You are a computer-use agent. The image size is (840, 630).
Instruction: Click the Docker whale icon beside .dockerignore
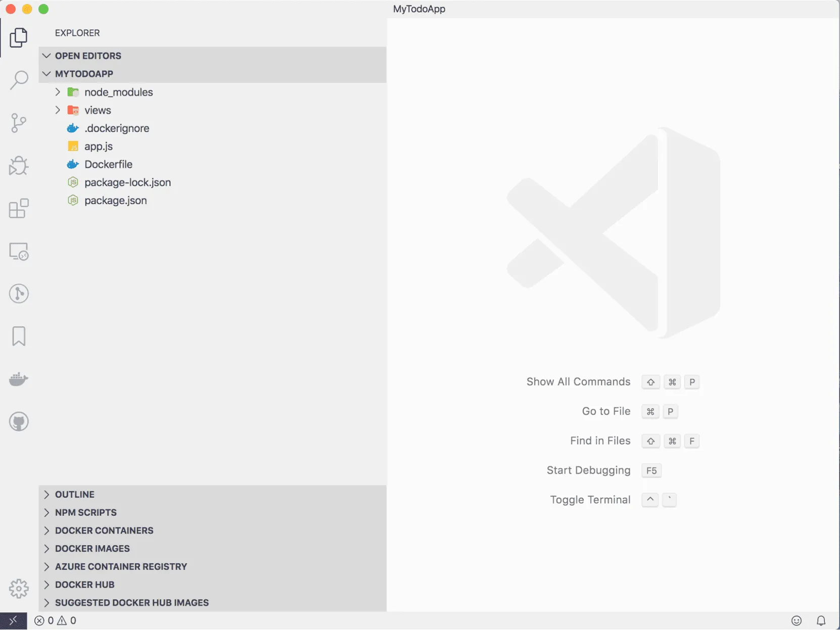pos(73,128)
